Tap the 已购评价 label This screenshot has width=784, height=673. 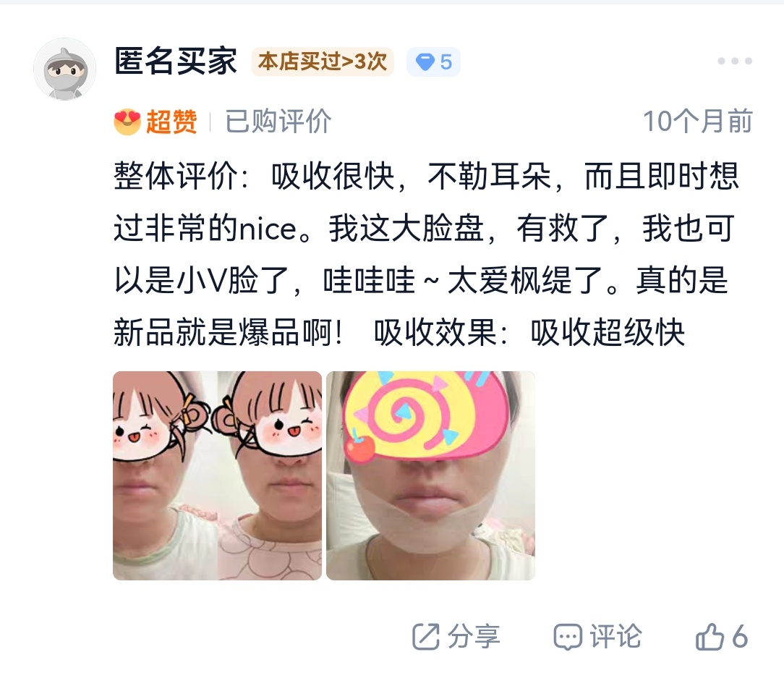pos(278,122)
